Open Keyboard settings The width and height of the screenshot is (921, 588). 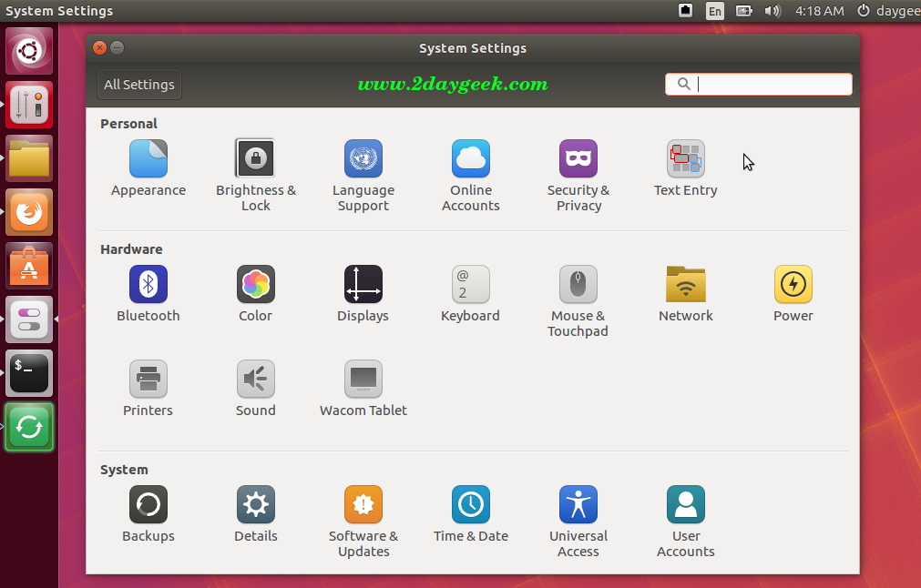[x=471, y=285]
